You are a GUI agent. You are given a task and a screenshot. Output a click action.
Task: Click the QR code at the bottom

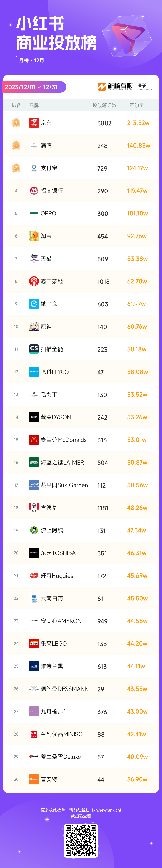point(81,840)
